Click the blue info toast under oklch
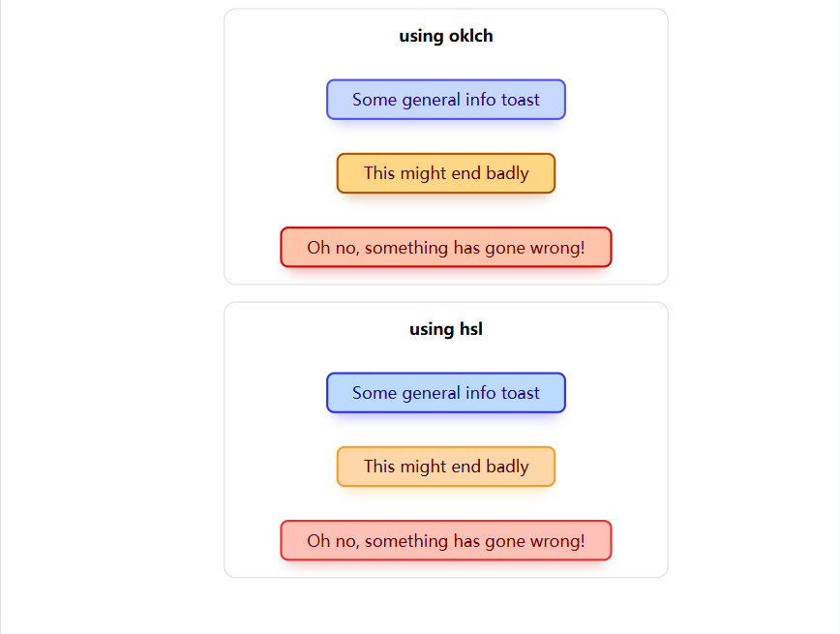The height and width of the screenshot is (634, 840). point(445,100)
